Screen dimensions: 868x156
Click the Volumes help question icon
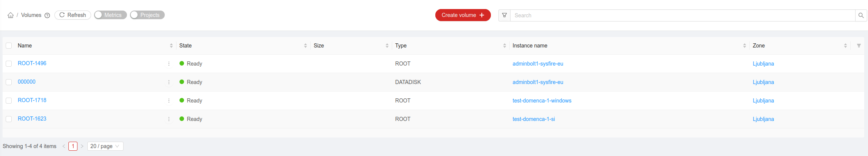(x=47, y=15)
